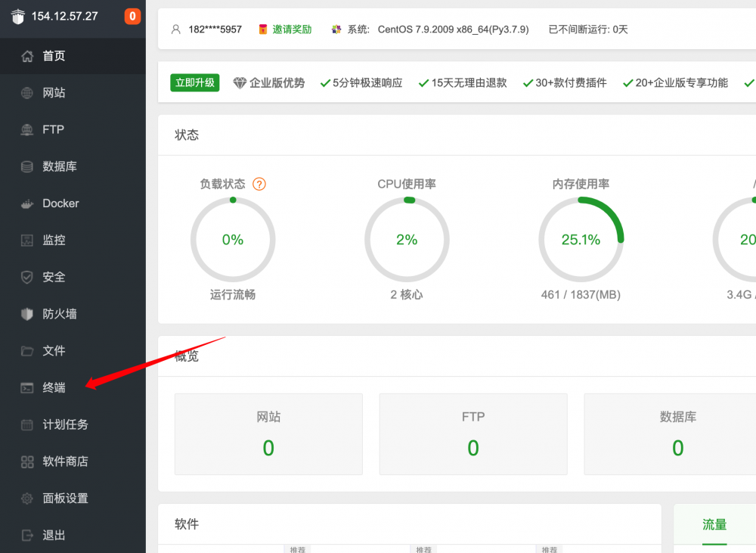Select the Docker whale icon
The width and height of the screenshot is (756, 553).
27,203
